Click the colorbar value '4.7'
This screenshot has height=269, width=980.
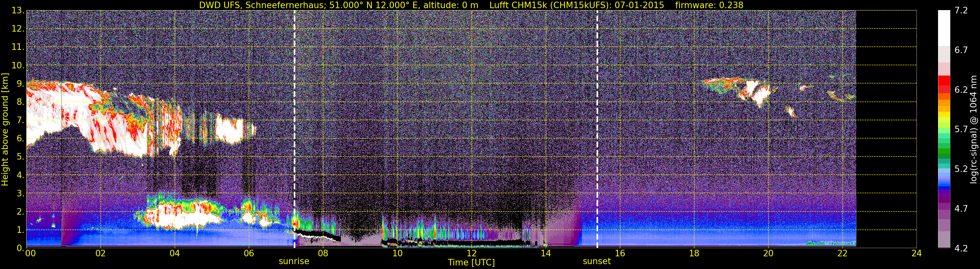click(x=961, y=209)
